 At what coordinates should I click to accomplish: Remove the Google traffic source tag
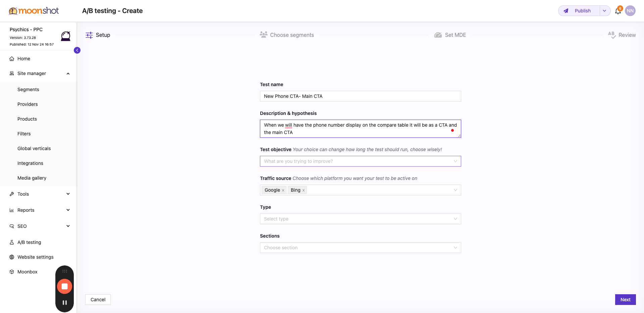click(x=283, y=190)
